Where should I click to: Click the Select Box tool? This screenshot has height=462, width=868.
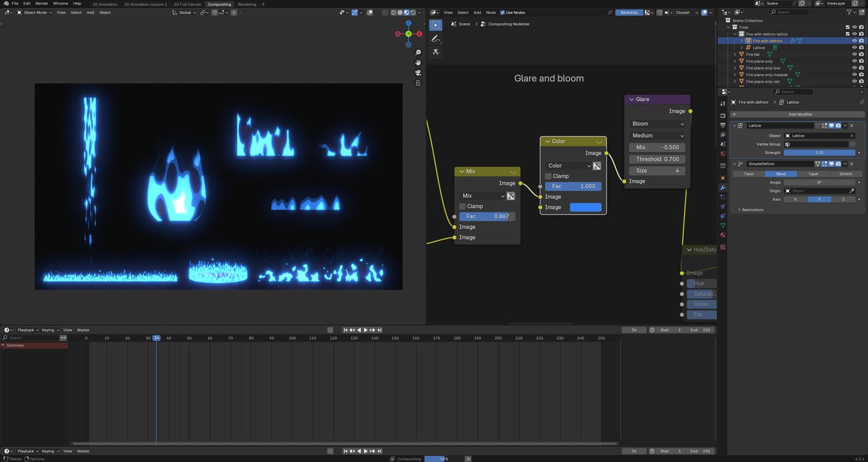[436, 25]
